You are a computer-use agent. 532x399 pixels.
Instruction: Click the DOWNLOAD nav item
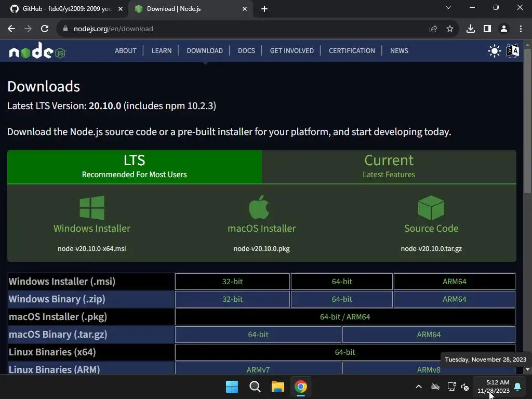tap(205, 50)
